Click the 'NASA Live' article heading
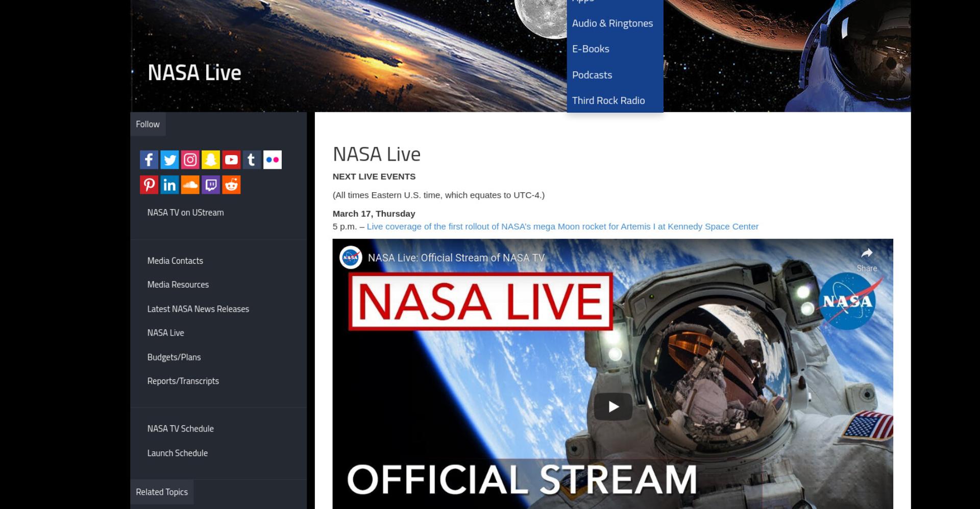The width and height of the screenshot is (980, 509). coord(377,154)
